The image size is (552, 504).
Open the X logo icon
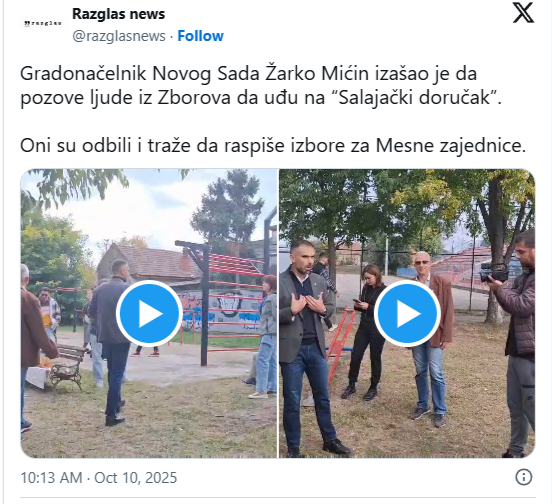click(x=523, y=13)
